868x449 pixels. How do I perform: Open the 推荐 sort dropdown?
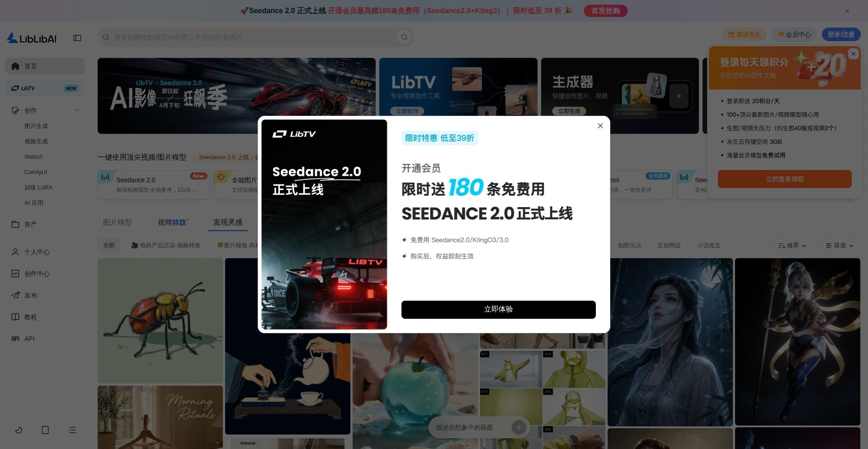793,245
